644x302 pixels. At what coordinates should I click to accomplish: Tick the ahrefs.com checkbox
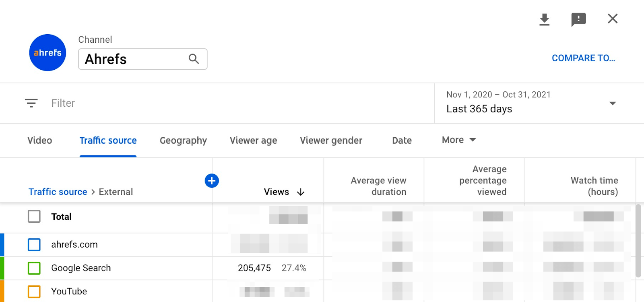click(x=34, y=244)
